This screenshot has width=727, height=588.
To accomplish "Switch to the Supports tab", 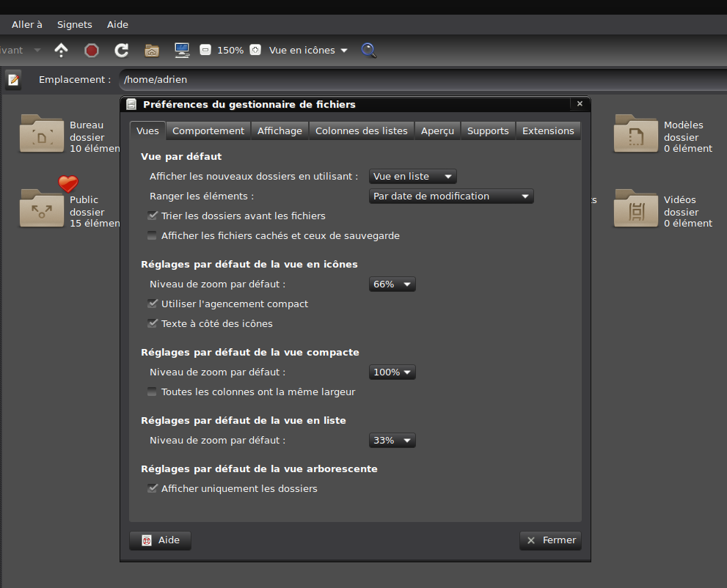I will 488,131.
